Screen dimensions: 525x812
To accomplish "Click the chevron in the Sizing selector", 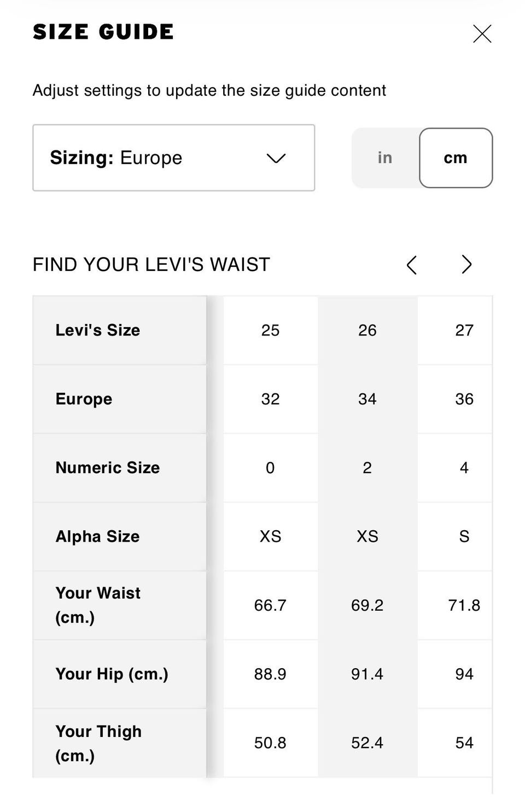I will [x=276, y=158].
